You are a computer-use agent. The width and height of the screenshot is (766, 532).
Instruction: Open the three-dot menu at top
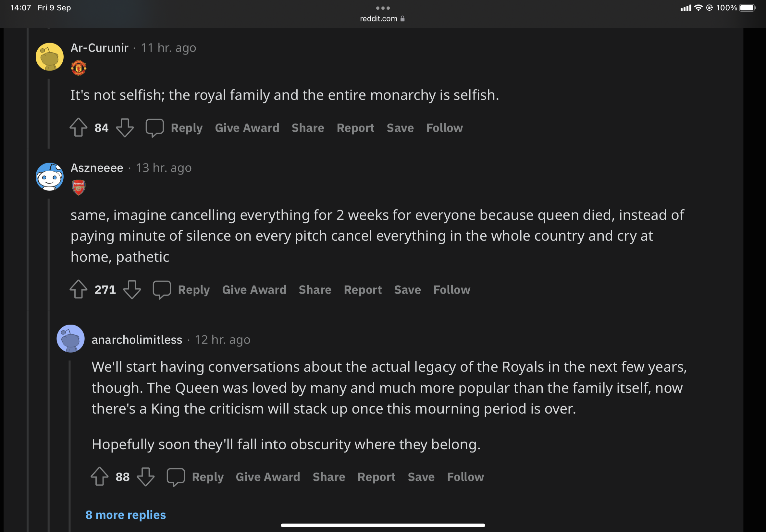pyautogui.click(x=382, y=8)
